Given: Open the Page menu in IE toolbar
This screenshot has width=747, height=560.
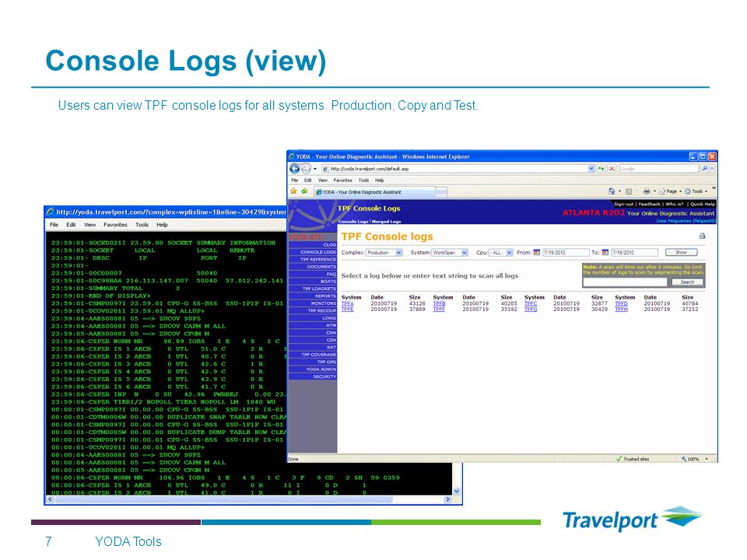Looking at the screenshot, I should (670, 191).
